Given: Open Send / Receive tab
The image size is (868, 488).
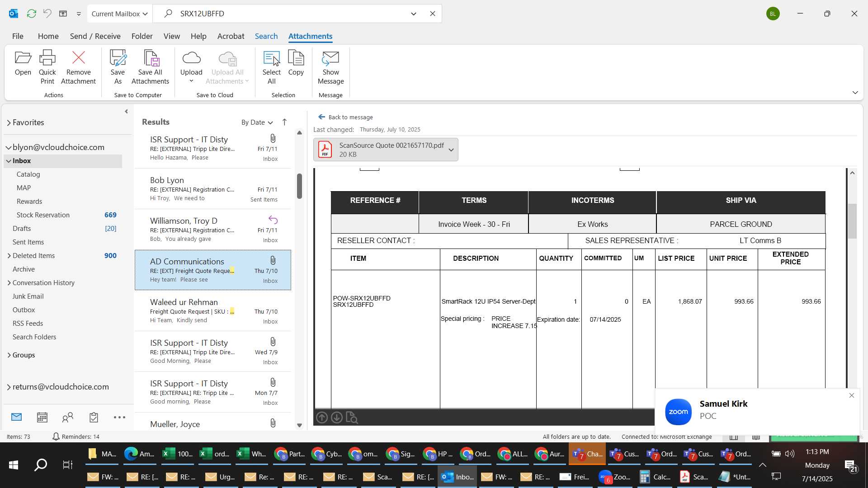Looking at the screenshot, I should 95,36.
